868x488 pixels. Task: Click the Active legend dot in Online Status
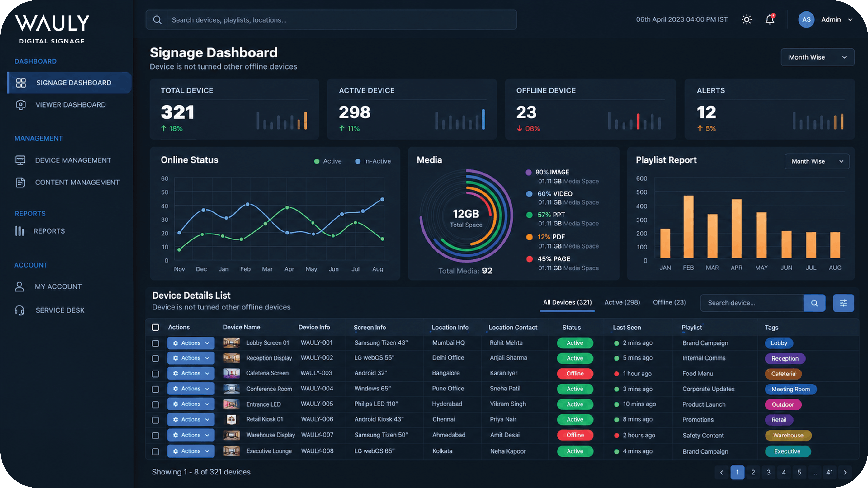coord(317,161)
